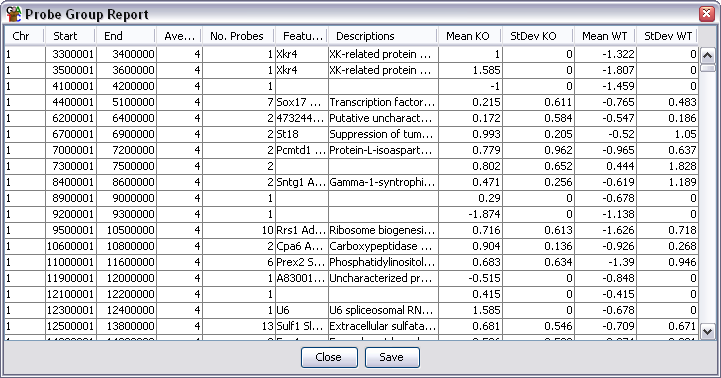Select Mean WT value -1.39

tap(606, 263)
